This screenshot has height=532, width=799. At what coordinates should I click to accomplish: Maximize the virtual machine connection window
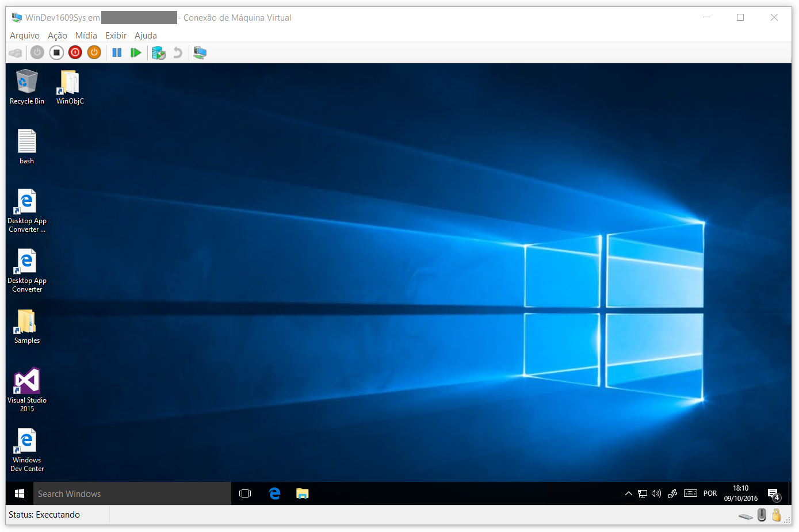[740, 17]
